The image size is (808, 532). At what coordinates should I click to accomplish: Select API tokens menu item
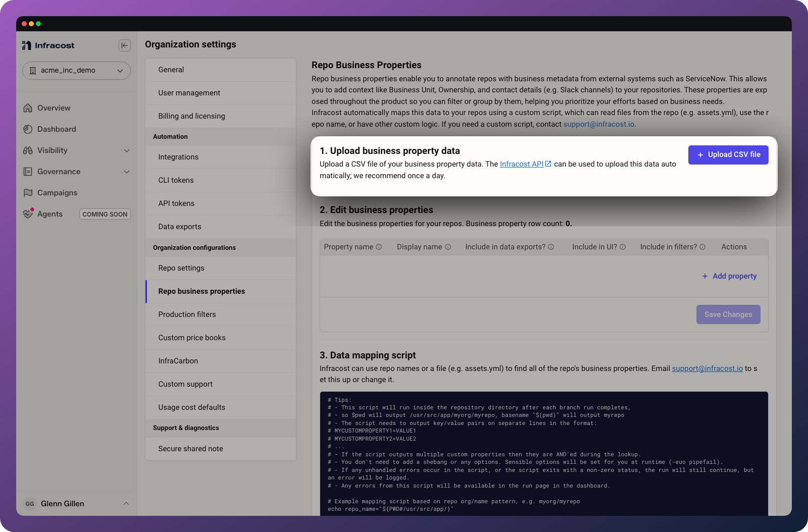pyautogui.click(x=221, y=203)
